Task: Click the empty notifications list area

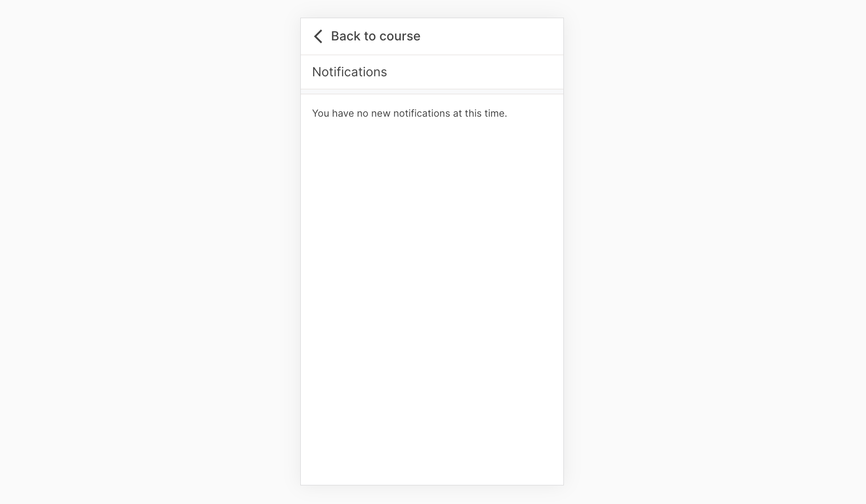Action: 432,290
